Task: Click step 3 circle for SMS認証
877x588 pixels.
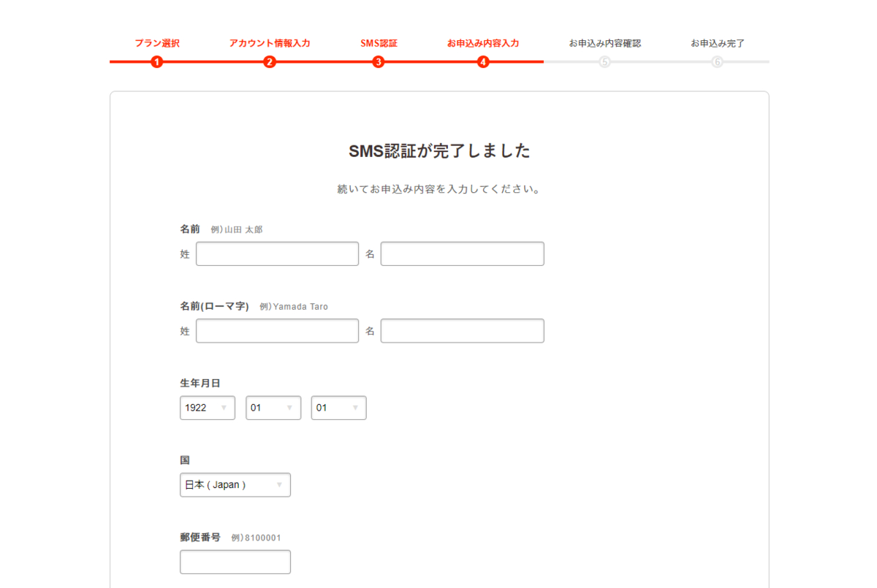Action: (378, 62)
